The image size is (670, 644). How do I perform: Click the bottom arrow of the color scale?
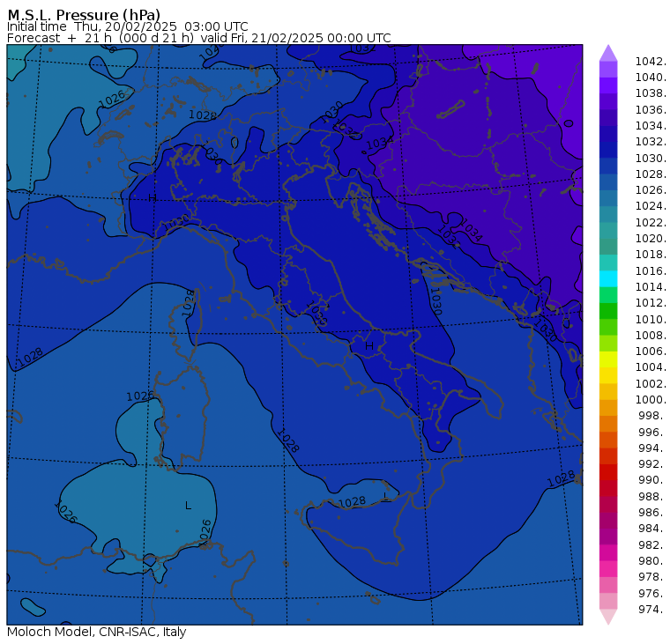[x=608, y=617]
